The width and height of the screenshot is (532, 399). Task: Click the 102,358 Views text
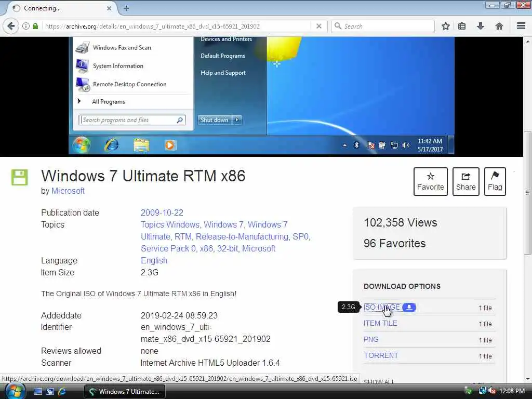pos(401,222)
